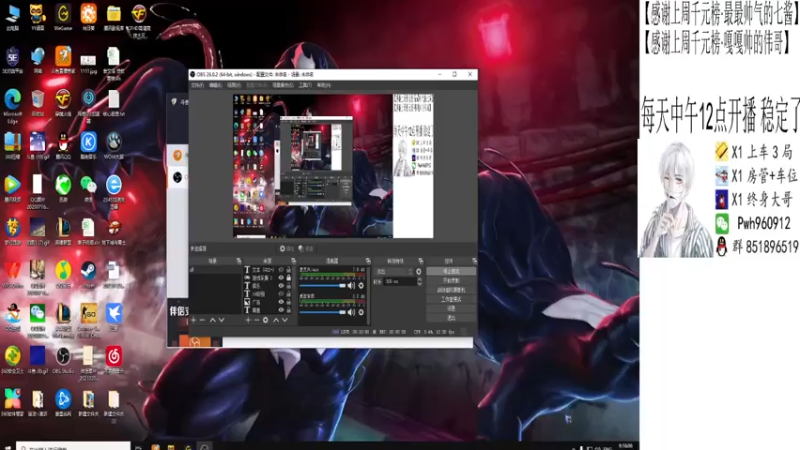Viewport: 800px width, 450px height.
Task: Toggle visibility of 游戏采集 source
Action: (x=281, y=278)
